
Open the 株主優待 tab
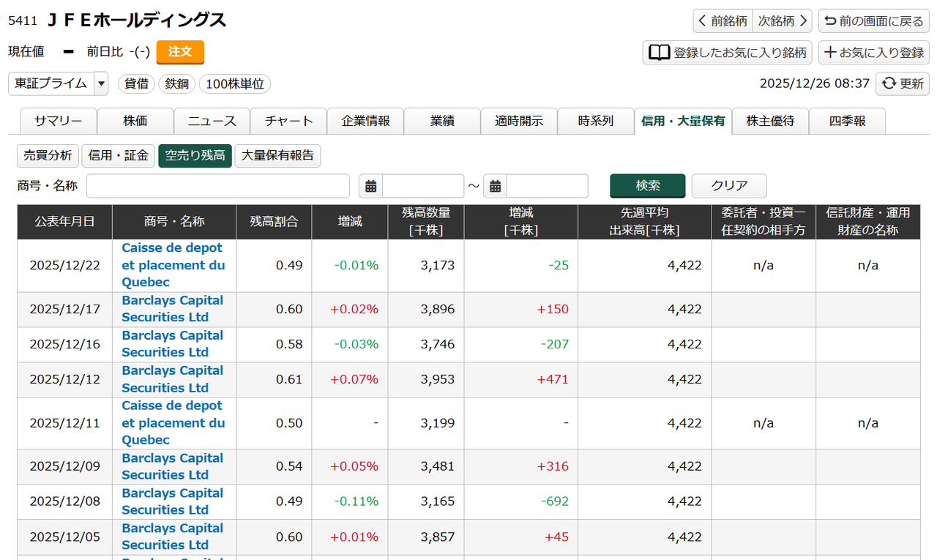770,122
